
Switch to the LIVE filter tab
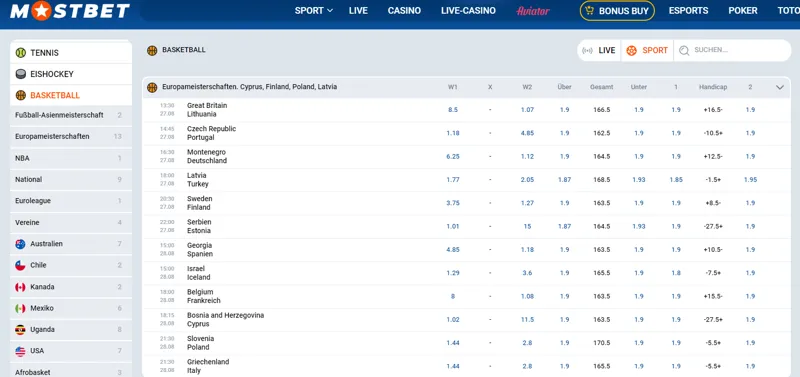click(x=599, y=51)
